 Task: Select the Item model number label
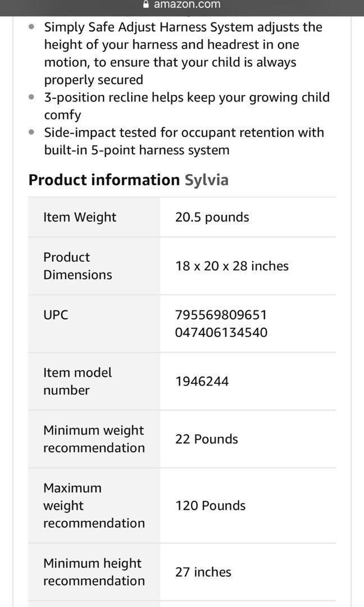[x=78, y=381]
